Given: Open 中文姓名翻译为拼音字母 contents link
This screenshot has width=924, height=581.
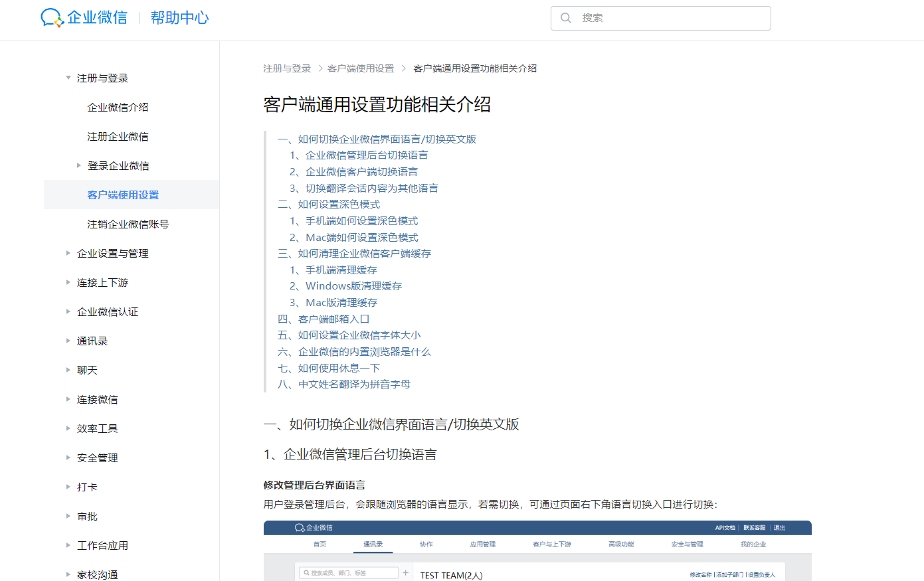Looking at the screenshot, I should coord(354,384).
